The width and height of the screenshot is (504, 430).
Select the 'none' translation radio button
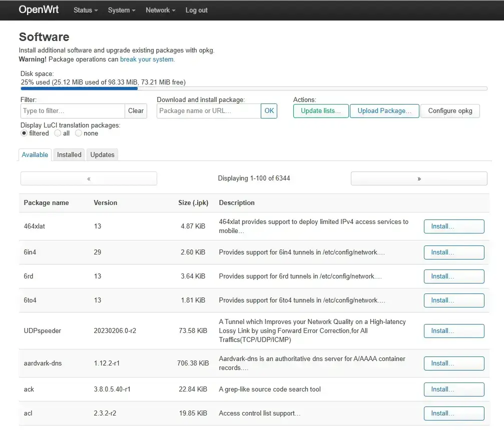point(79,133)
